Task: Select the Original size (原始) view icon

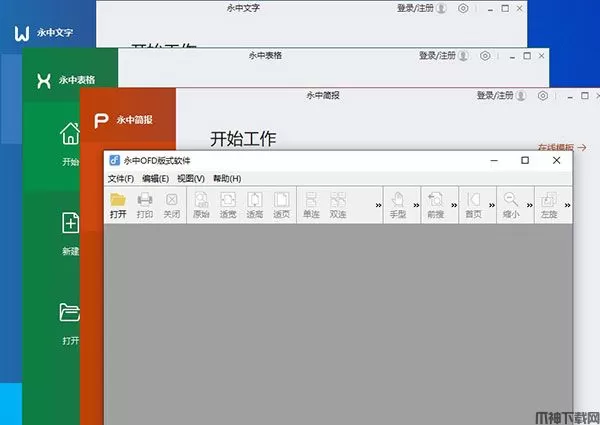Action: 201,200
